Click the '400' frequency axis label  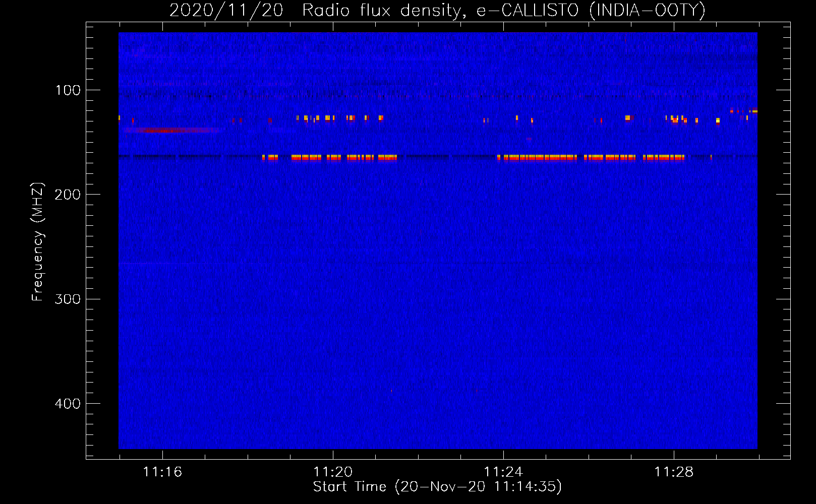point(68,404)
